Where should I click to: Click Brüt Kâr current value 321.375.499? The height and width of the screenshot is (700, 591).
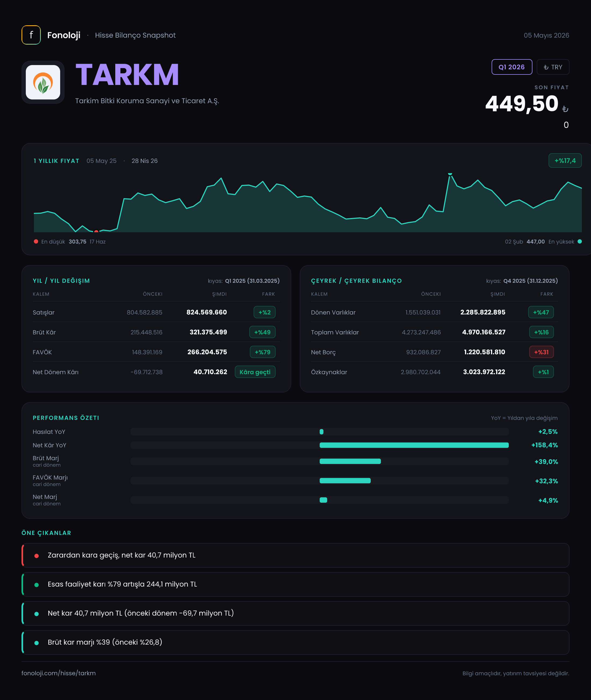208,332
